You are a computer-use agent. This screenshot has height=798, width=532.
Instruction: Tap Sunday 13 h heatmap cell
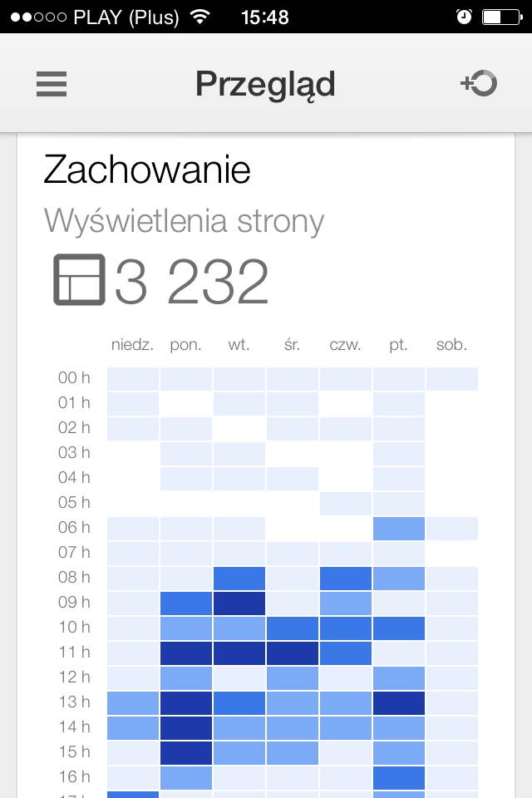coord(132,702)
